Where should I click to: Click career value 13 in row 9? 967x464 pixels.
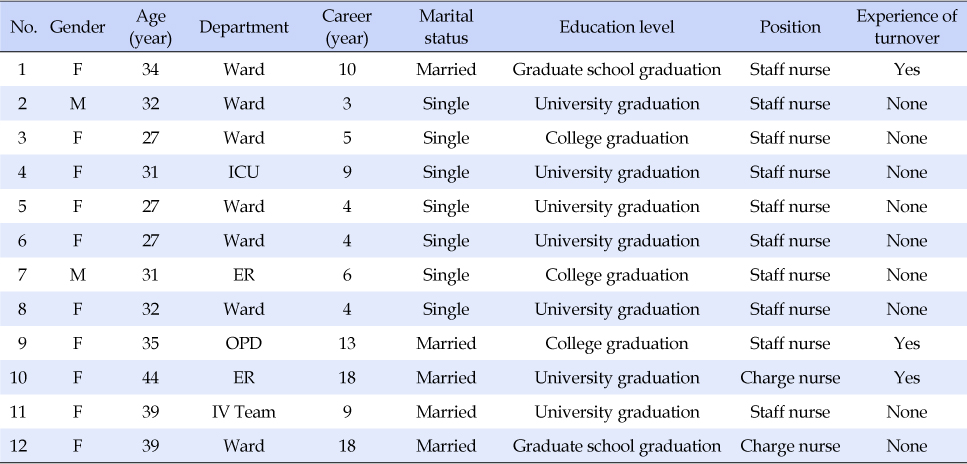coord(347,343)
